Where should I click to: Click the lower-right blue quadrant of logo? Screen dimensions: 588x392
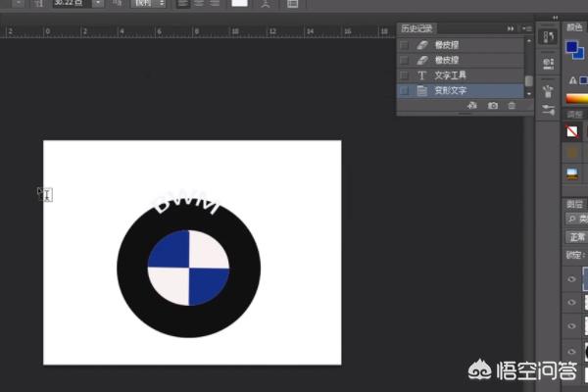(x=208, y=285)
